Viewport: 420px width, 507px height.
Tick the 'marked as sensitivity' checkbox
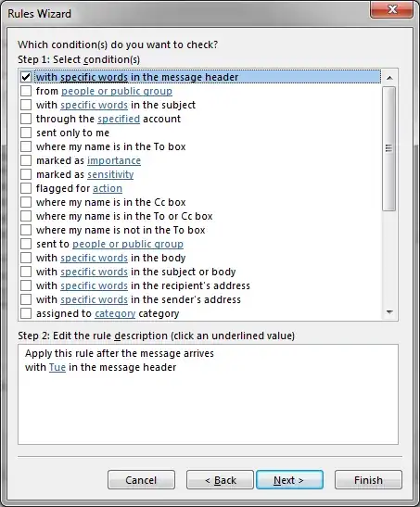tap(26, 174)
